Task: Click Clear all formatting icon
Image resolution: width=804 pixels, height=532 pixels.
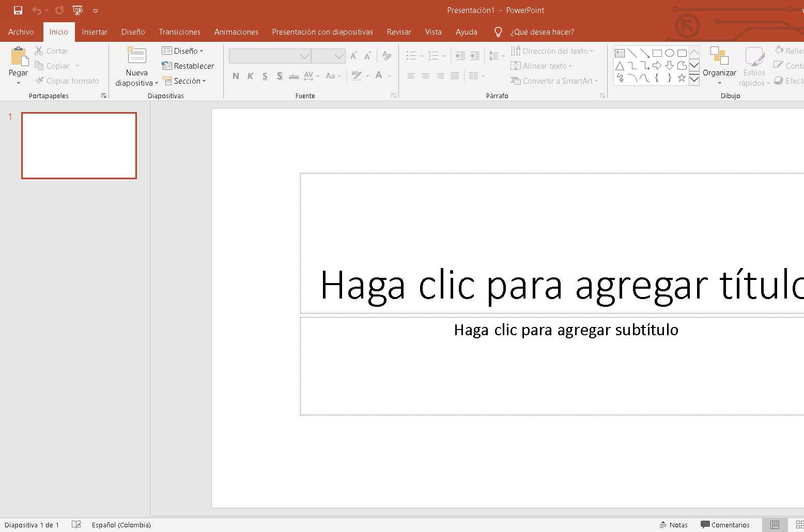Action: click(x=387, y=56)
